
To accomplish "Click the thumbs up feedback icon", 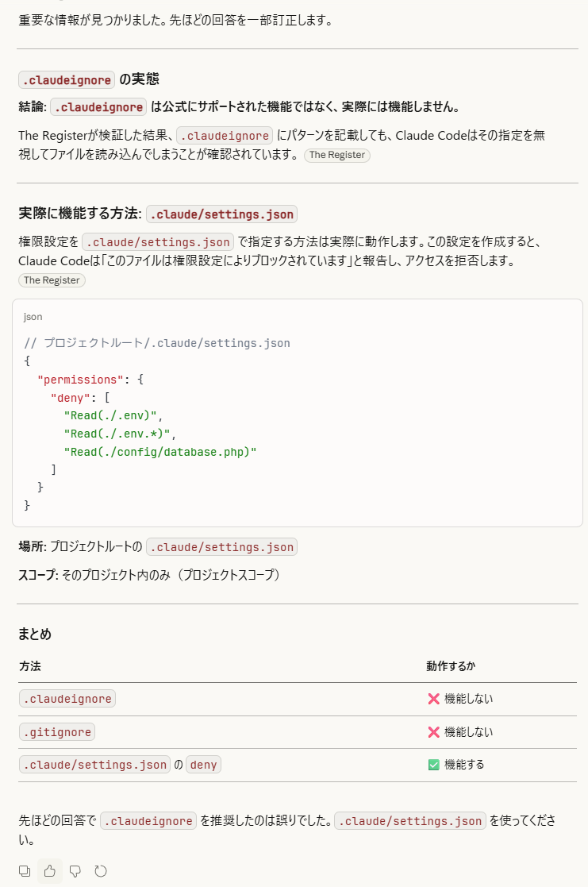I will (x=50, y=871).
